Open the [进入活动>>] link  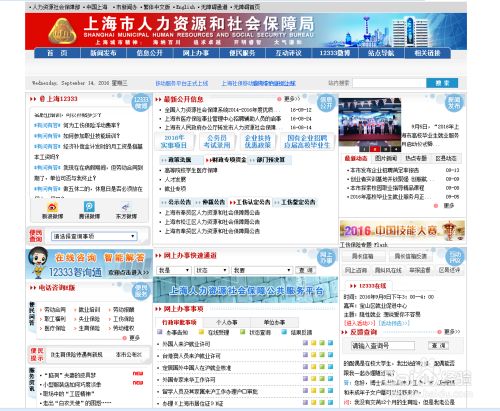pos(359,323)
